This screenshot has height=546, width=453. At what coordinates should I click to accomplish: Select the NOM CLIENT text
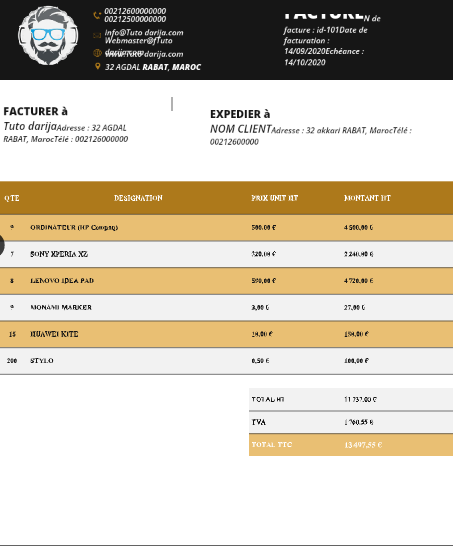[x=241, y=129]
